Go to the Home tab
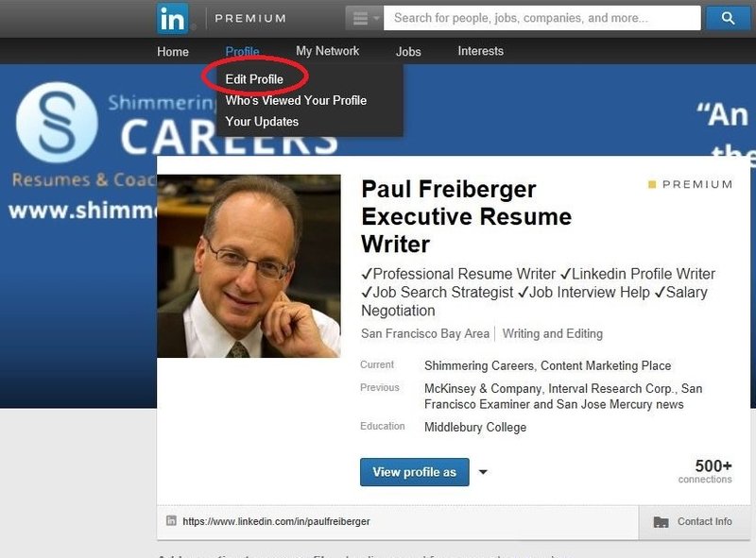The width and height of the screenshot is (756, 558). tap(173, 52)
